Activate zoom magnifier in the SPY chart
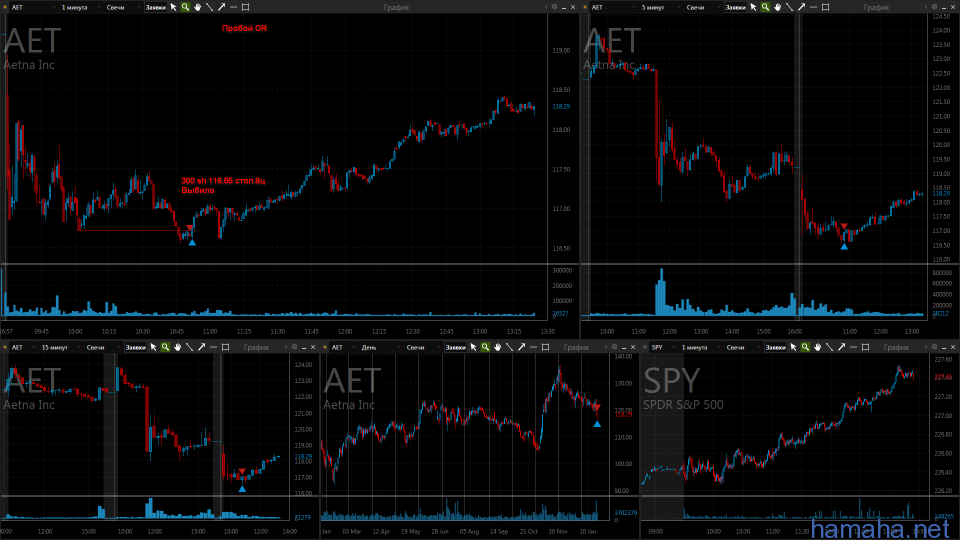The image size is (960, 540). [x=806, y=347]
